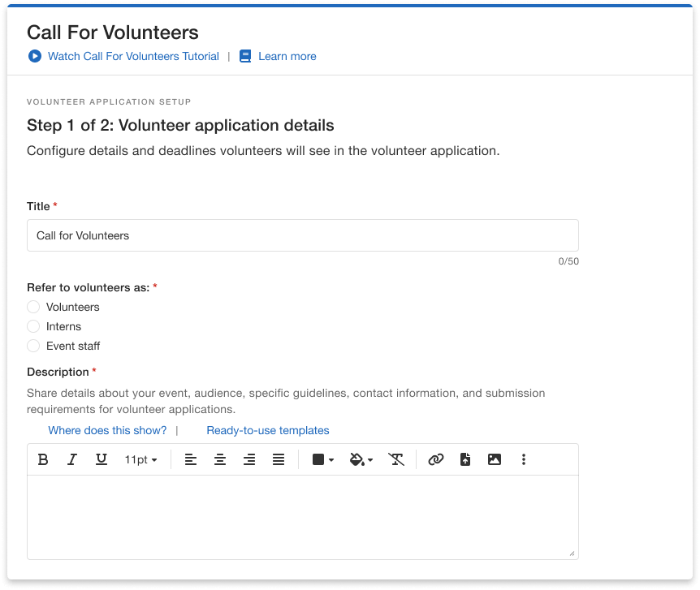Open the fill background color dropdown
This screenshot has width=700, height=590.
361,459
